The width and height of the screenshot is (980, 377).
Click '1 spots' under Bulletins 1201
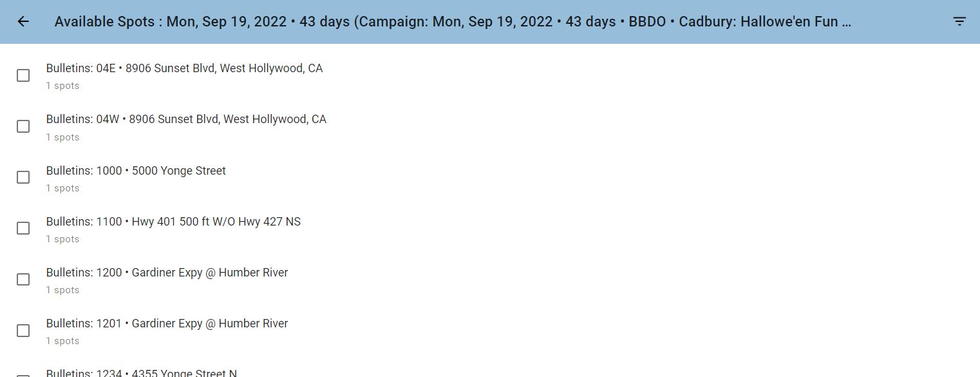[62, 341]
